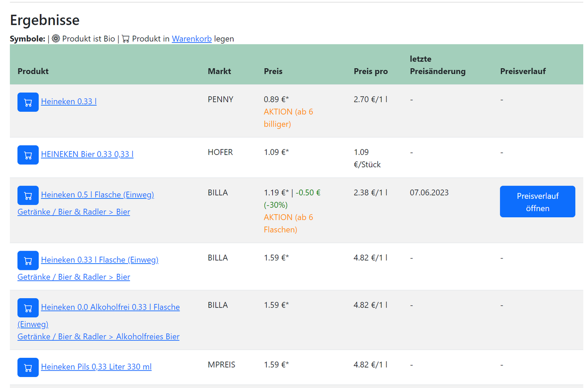Open Heineken 0.33 l Flasche (Einweg) link
The width and height of the screenshot is (588, 388).
100,260
